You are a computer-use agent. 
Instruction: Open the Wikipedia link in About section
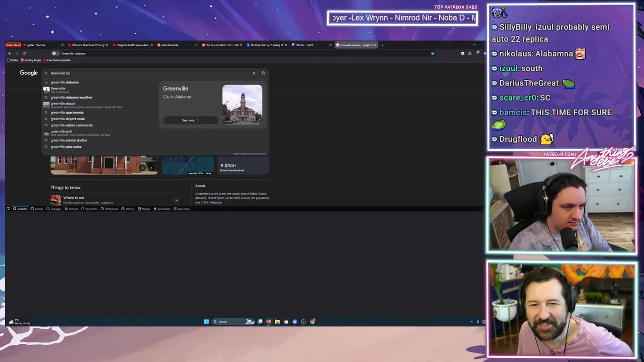(x=215, y=202)
